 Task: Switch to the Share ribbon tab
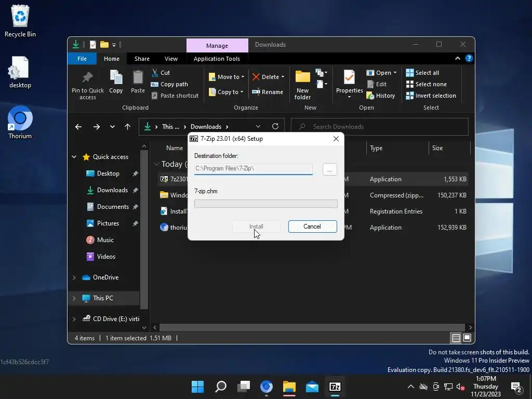[x=142, y=59]
